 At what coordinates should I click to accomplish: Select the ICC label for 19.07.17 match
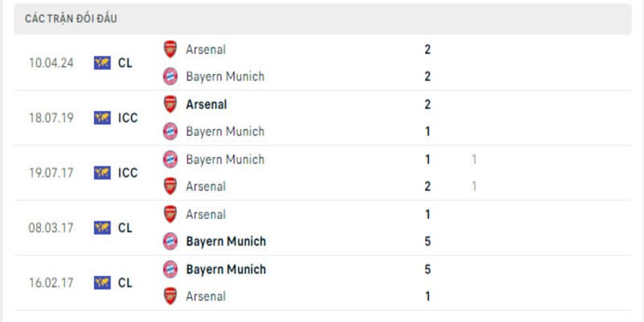tap(127, 172)
